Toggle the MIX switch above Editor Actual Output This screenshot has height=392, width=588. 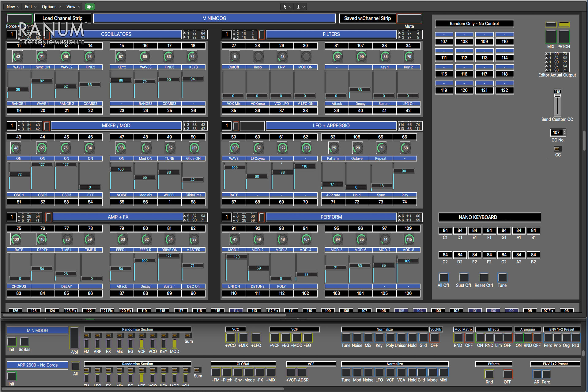coord(551,37)
